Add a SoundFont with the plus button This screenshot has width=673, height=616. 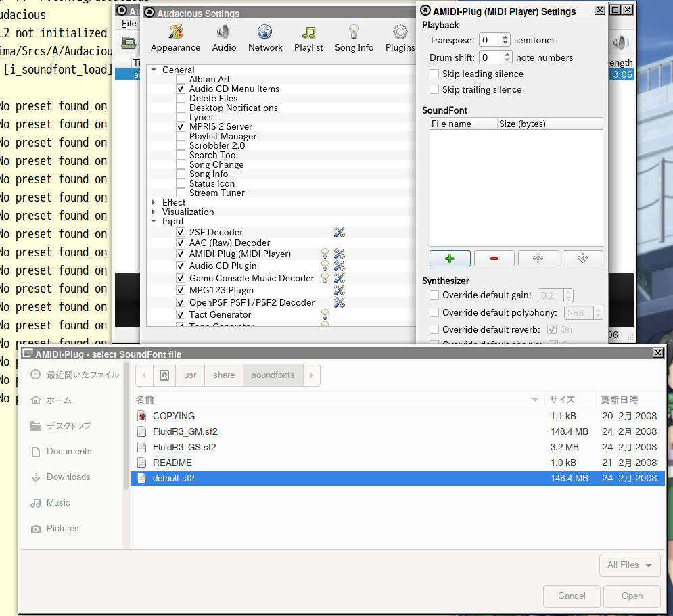tap(450, 258)
